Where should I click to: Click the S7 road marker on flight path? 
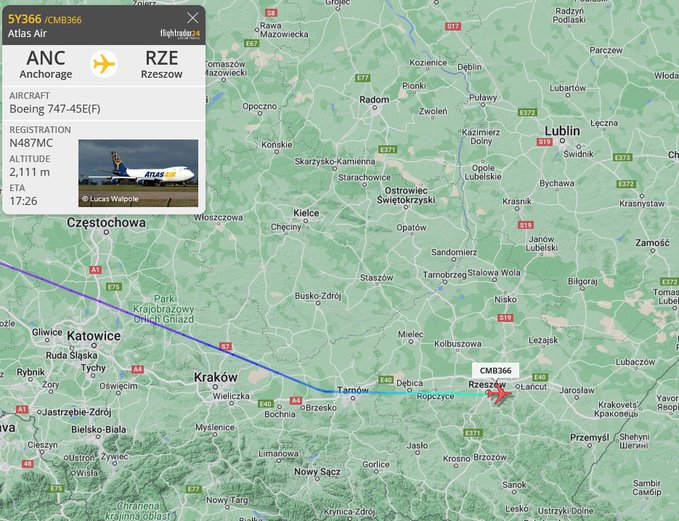point(225,346)
